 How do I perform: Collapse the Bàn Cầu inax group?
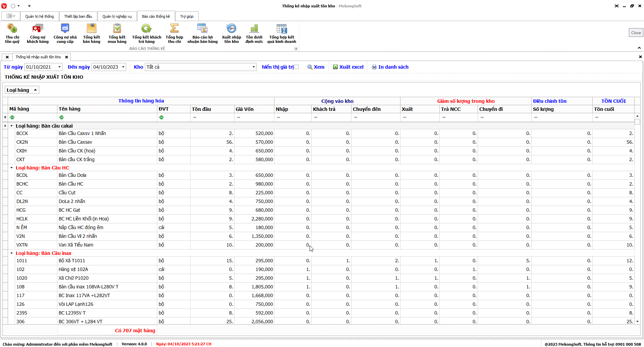[12, 253]
